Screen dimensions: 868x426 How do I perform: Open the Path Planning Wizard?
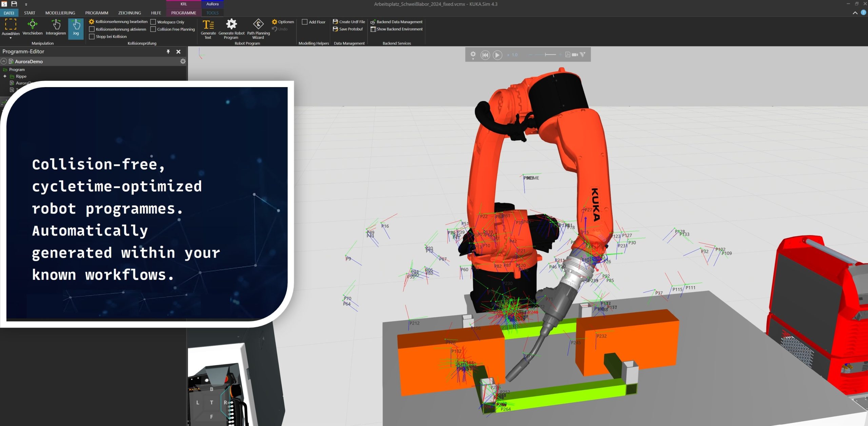(258, 28)
